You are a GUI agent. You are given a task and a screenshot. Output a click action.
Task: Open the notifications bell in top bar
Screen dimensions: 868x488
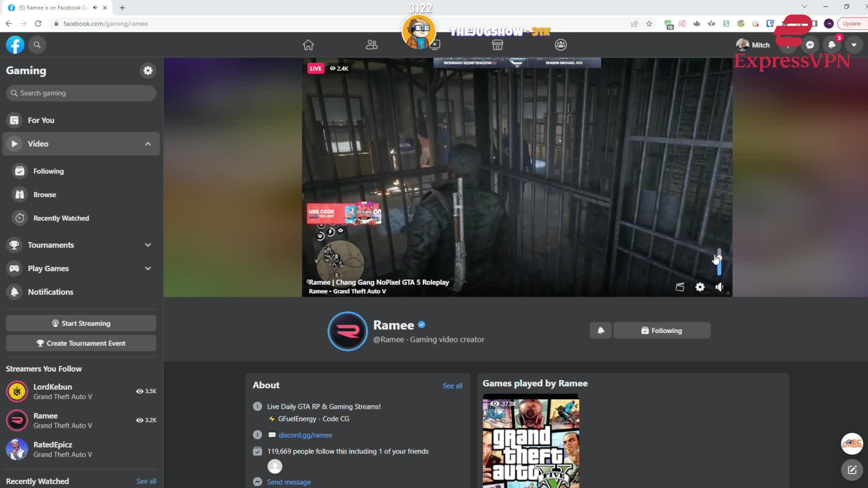coord(832,45)
